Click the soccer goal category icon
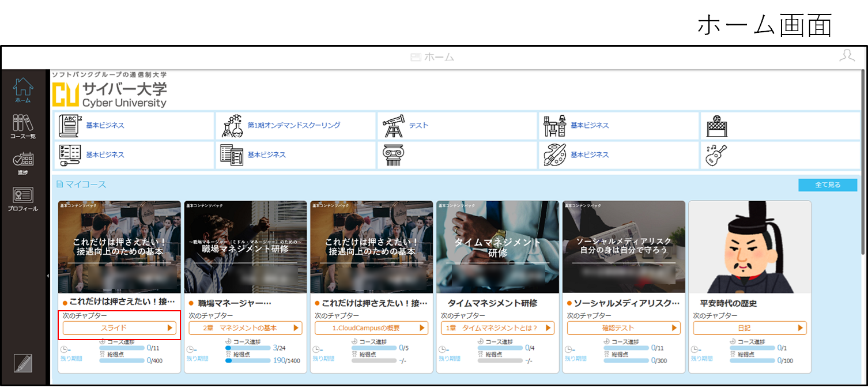Screen dimensions: 868x388 pos(716,125)
